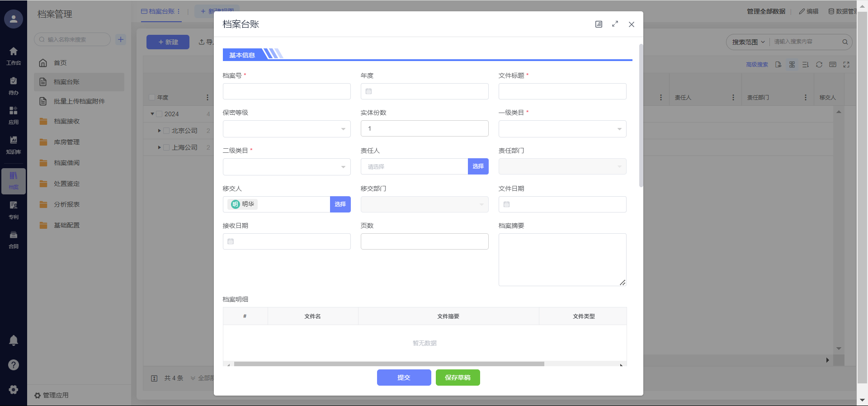
Task: Check the 北京公司 row checkbox
Action: (x=166, y=131)
